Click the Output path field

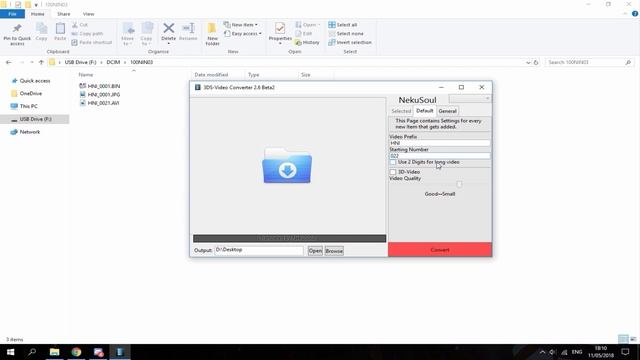[259, 250]
